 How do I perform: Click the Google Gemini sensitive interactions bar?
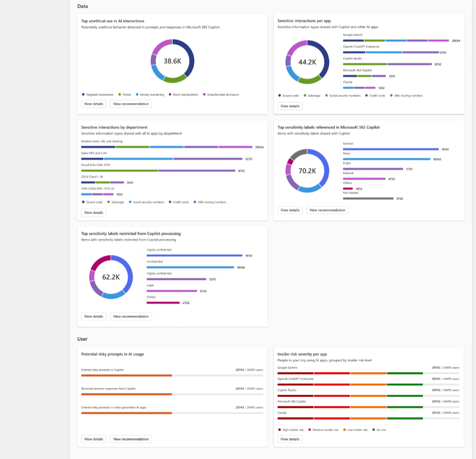point(396,40)
